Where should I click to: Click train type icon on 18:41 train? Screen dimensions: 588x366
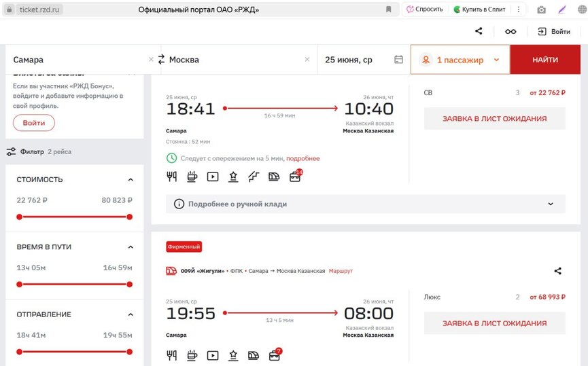[x=274, y=177]
